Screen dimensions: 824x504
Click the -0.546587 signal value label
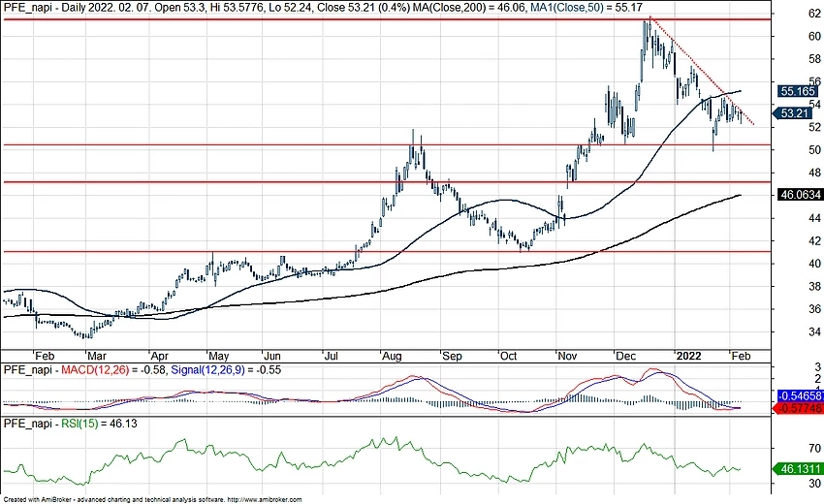pos(800,396)
